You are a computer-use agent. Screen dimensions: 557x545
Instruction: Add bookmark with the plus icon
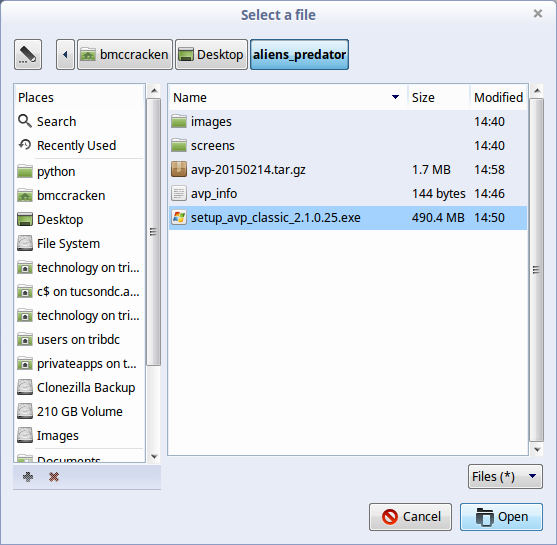(x=28, y=477)
